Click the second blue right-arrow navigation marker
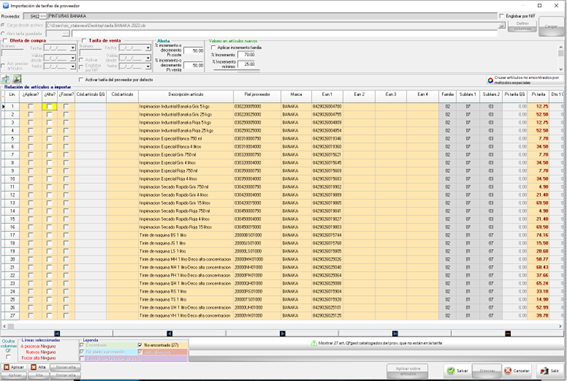Image resolution: width=567 pixels, height=381 pixels. 395,333
